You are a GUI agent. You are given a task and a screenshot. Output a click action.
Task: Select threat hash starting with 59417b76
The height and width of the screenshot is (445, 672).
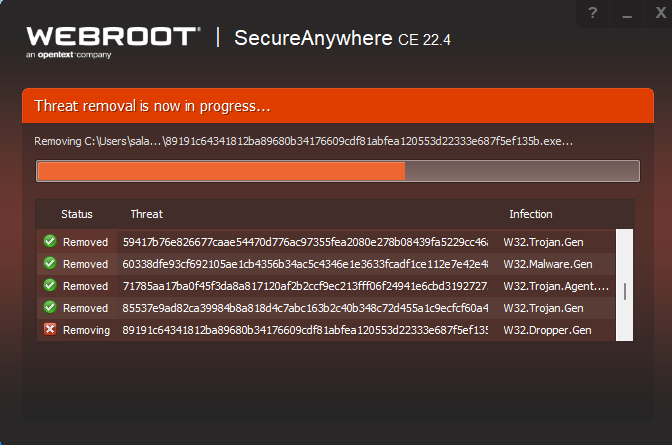[305, 242]
